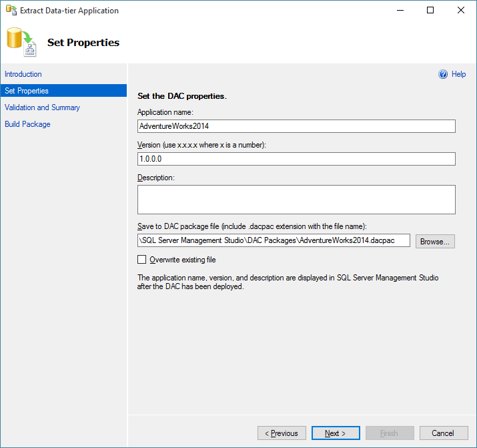Click the 'Save to DAC package file' label
The image size is (477, 448).
coord(252,226)
